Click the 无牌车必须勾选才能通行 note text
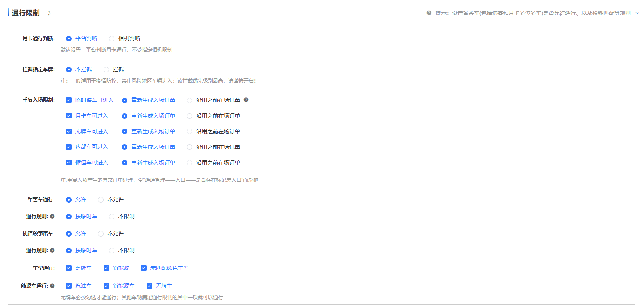 tap(142, 297)
